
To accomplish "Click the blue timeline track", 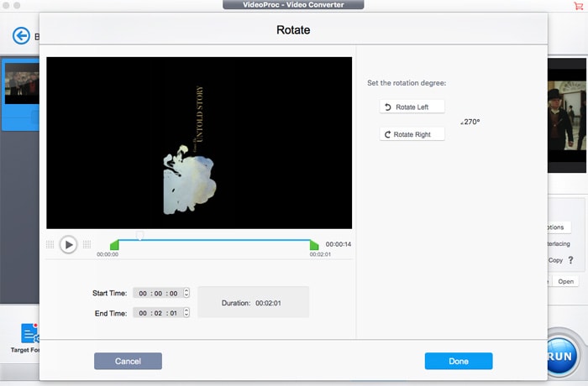I will [x=214, y=240].
